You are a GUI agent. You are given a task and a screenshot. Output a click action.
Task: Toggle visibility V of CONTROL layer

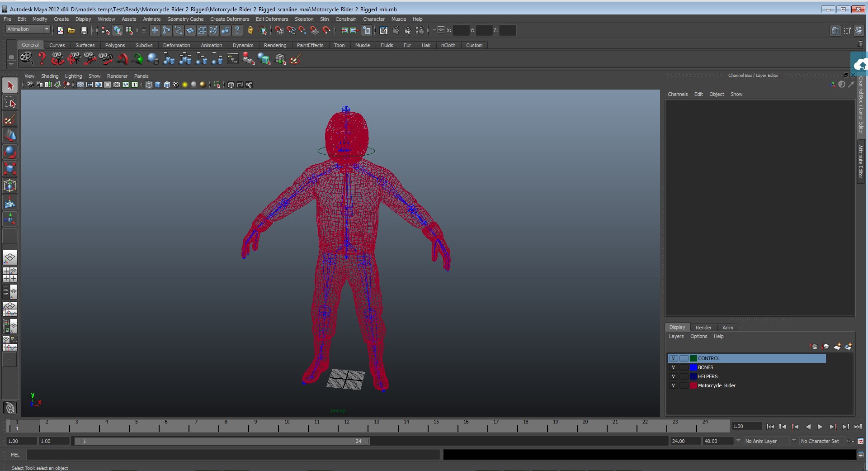pyautogui.click(x=673, y=358)
